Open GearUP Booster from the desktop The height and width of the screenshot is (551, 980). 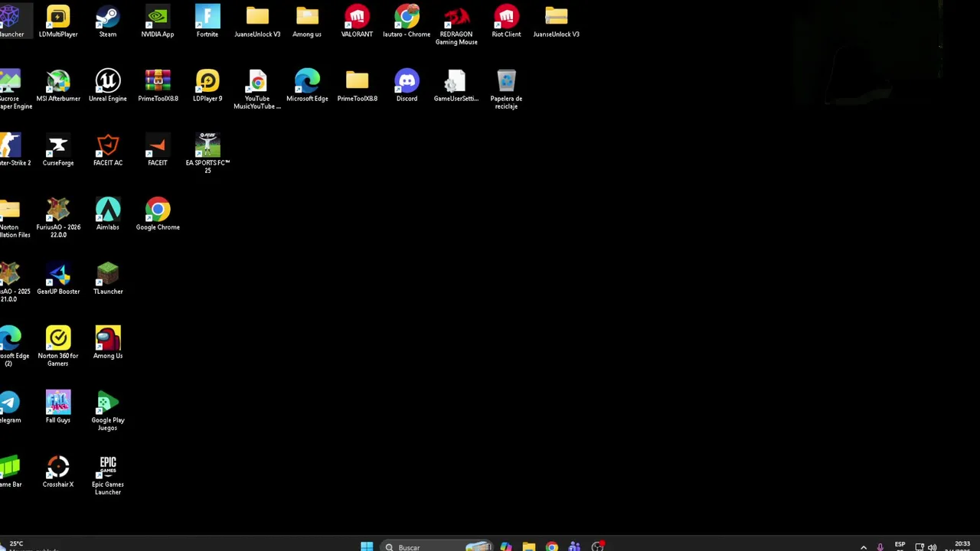tap(58, 279)
